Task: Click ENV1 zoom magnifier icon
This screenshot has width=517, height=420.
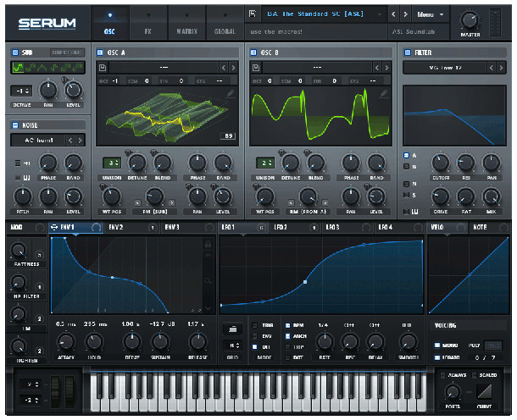Action: (208, 280)
